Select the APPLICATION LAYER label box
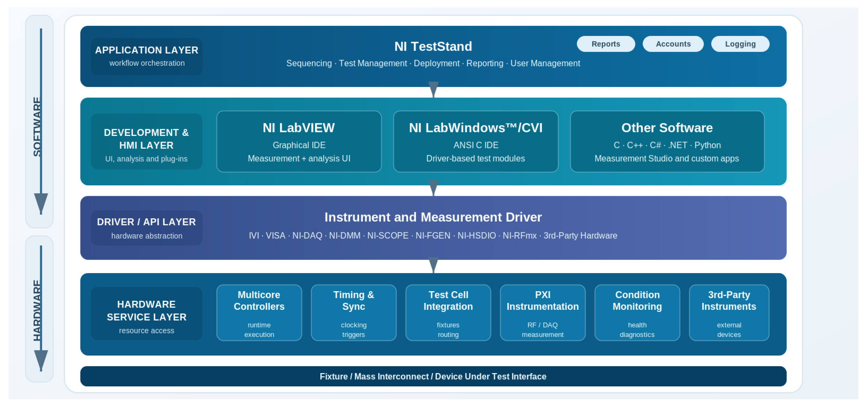 (x=147, y=56)
